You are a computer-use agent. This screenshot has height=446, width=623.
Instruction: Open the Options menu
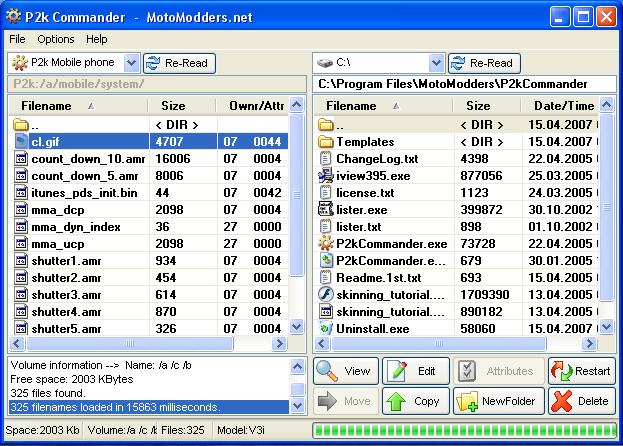[x=56, y=39]
